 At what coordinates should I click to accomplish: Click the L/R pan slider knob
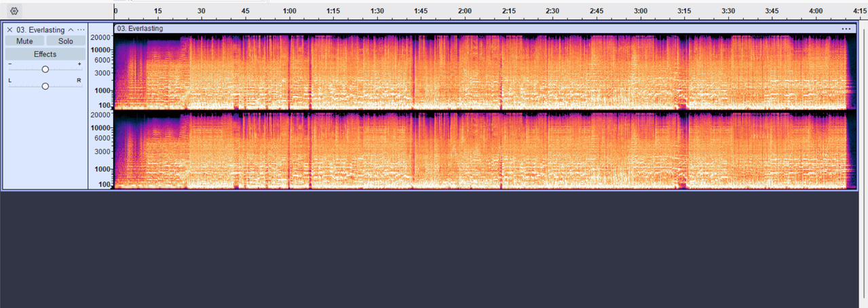[45, 86]
